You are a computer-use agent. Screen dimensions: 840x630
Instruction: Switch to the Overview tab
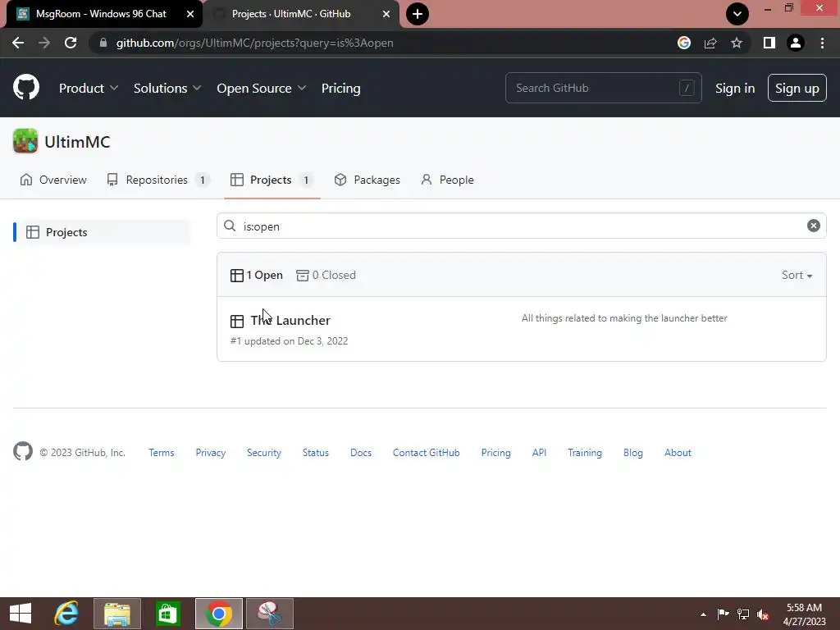point(53,180)
